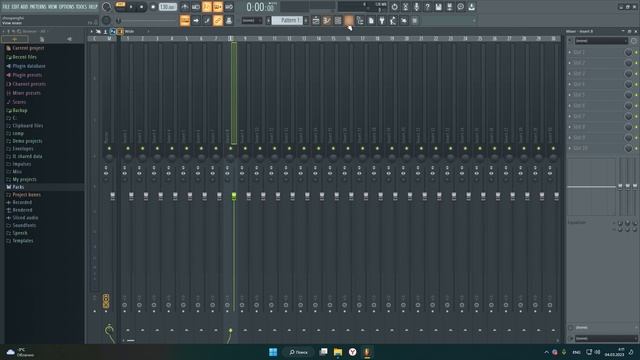Toggle Slot 1 effect enable light
This screenshot has height=360, width=640.
point(636,53)
